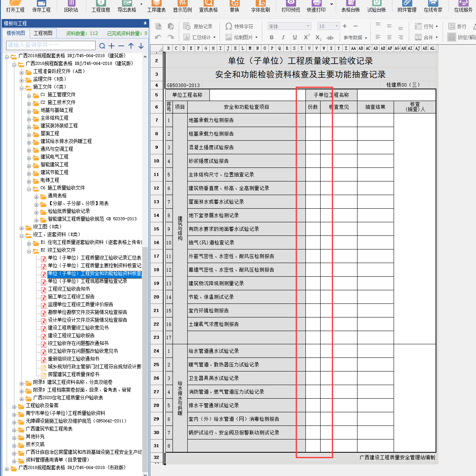Click the redo arrow icon
This screenshot has width=476, height=476.
[170, 37]
